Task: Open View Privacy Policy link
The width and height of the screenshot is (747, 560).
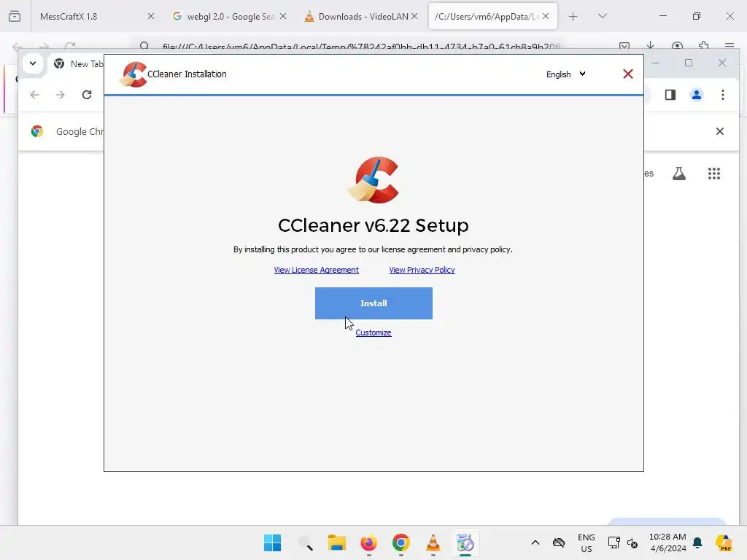Action: [x=422, y=270]
